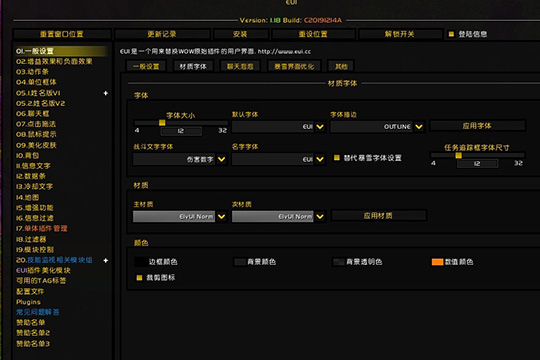Image resolution: width=540 pixels, height=360 pixels.
Task: Click the 主材质 ElvUI Norm texture bar
Action: tap(174, 216)
